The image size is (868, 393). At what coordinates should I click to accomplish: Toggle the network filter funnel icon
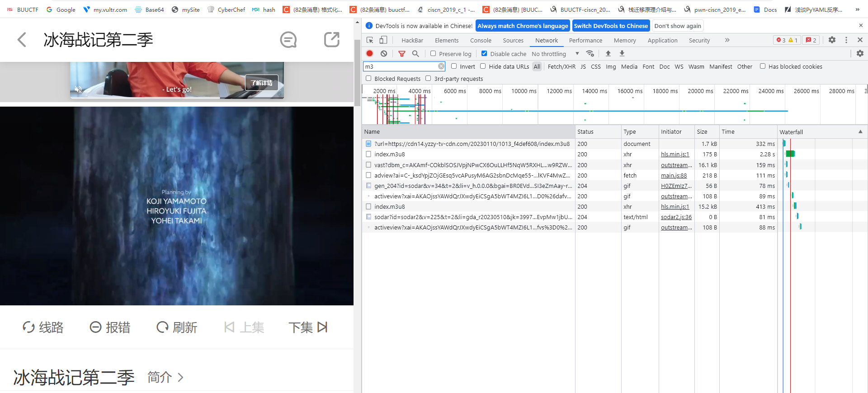point(401,53)
